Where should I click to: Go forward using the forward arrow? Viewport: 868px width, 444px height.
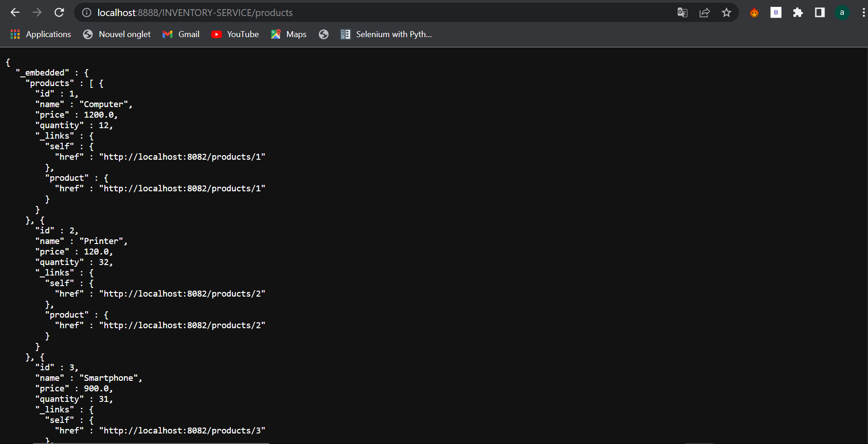(37, 12)
